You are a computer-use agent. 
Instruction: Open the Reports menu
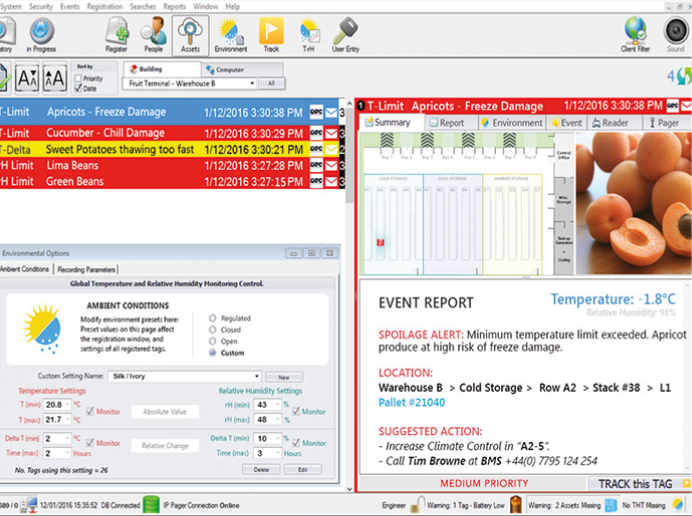click(174, 6)
